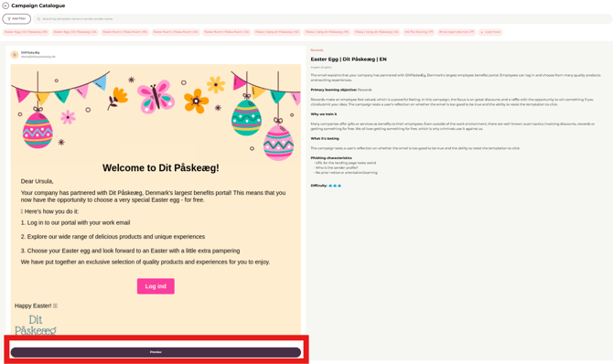Pick the Easter Kvarn NO chip
Viewport: 613px width, 364px height.
tap(176, 32)
